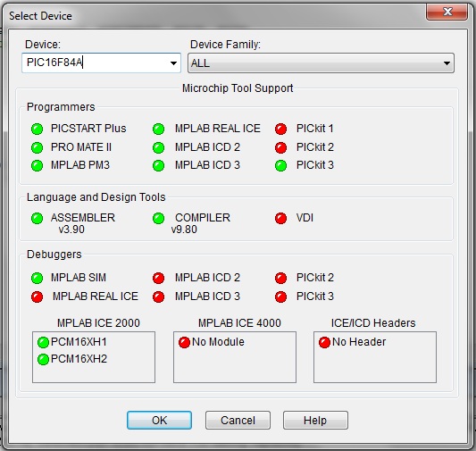Click red indicator beside No Module
The image size is (476, 451).
click(184, 342)
